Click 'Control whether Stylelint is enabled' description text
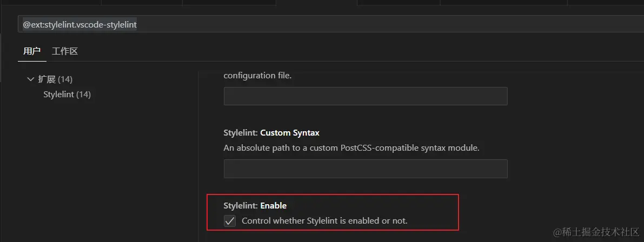Image resolution: width=644 pixels, height=242 pixels. 324,220
